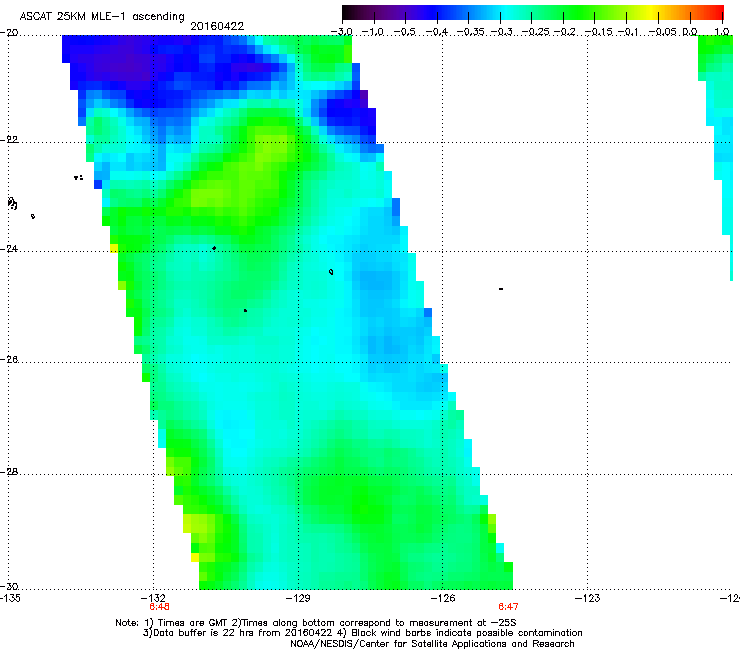The height and width of the screenshot is (650, 740).
Task: Click the -30 latitude axis label
Action: (x=10, y=586)
